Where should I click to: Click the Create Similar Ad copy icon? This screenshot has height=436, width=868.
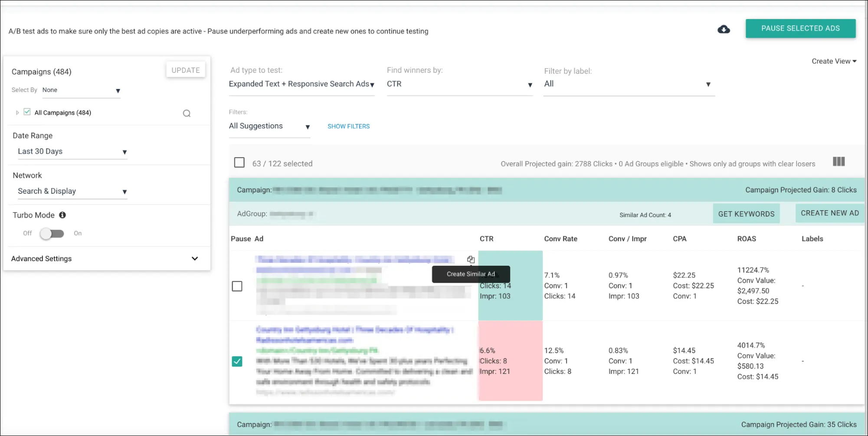point(471,259)
